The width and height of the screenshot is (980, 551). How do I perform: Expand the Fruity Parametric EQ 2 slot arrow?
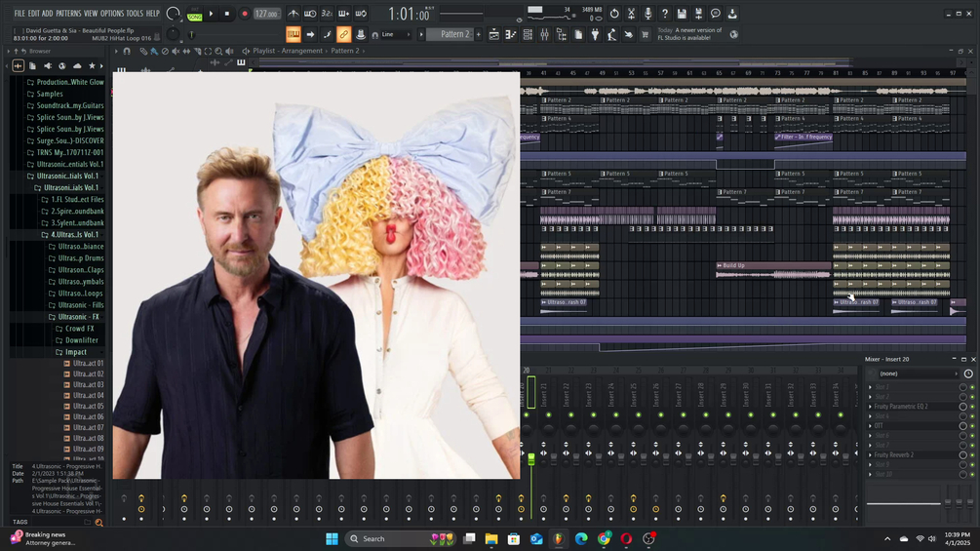[870, 407]
